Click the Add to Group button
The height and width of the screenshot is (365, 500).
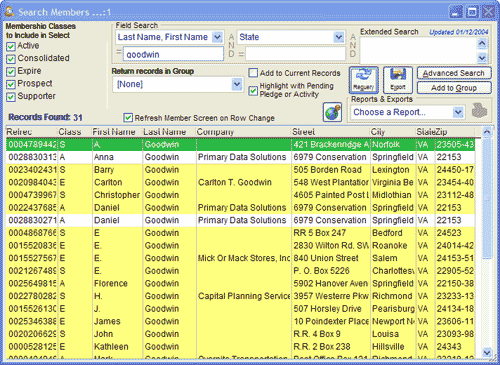[454, 88]
